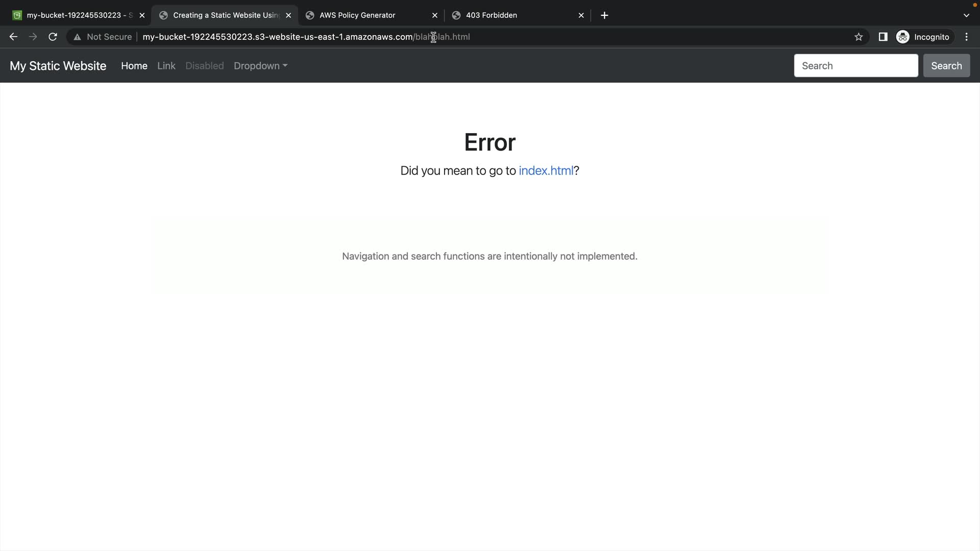Close the AWS Policy Generator tab
980x551 pixels.
pos(434,15)
